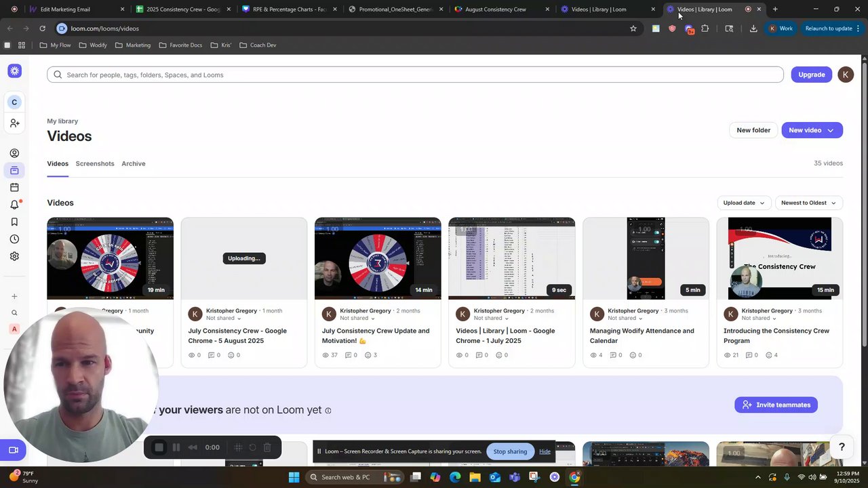868x488 pixels.
Task: Click the invite people icon in sidebar
Action: [14, 123]
